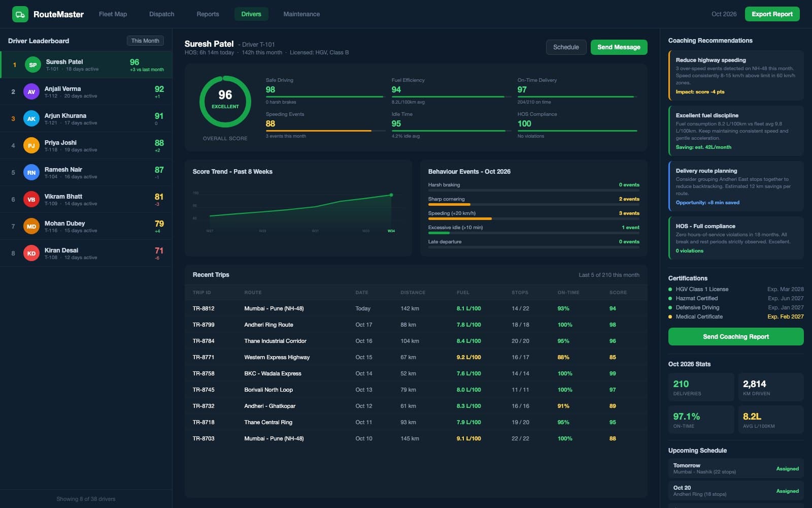The width and height of the screenshot is (812, 508).
Task: Click the Western Express Highway route
Action: click(277, 357)
